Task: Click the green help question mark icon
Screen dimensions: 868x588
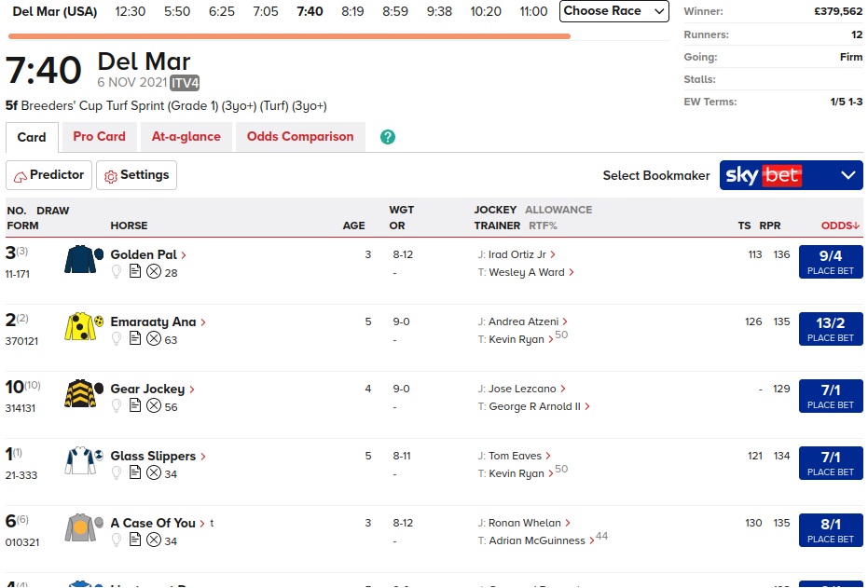Action: 388,137
